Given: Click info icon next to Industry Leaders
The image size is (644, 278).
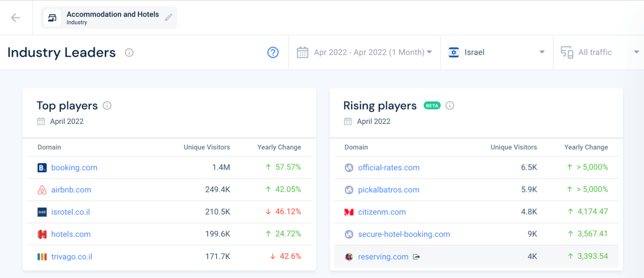Looking at the screenshot, I should pyautogui.click(x=129, y=53).
